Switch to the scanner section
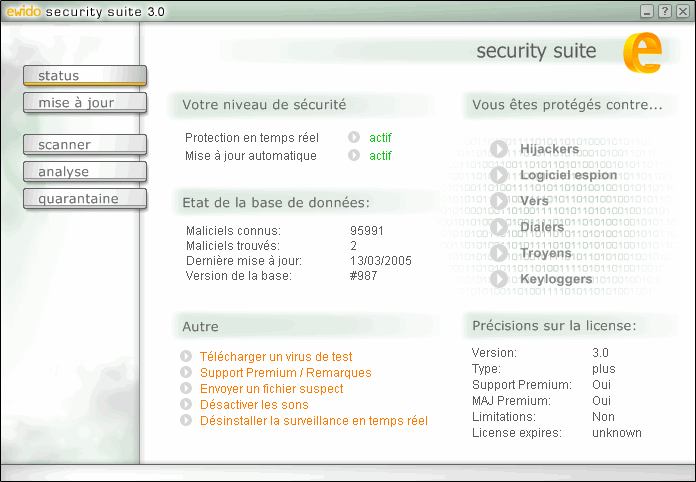 tap(85, 145)
